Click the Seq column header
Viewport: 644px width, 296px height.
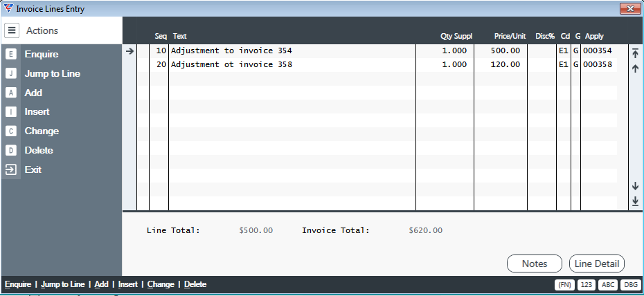161,36
